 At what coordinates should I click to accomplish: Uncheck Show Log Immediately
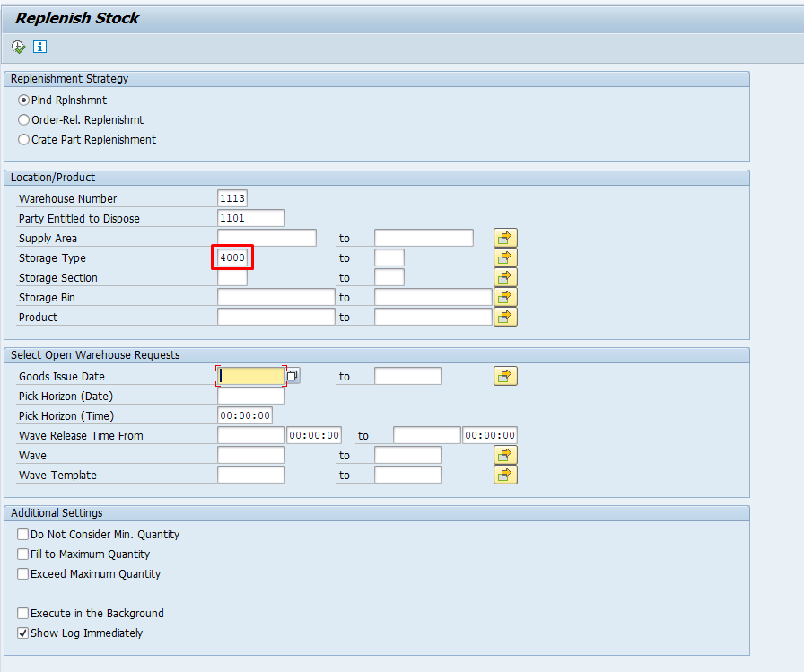(22, 633)
